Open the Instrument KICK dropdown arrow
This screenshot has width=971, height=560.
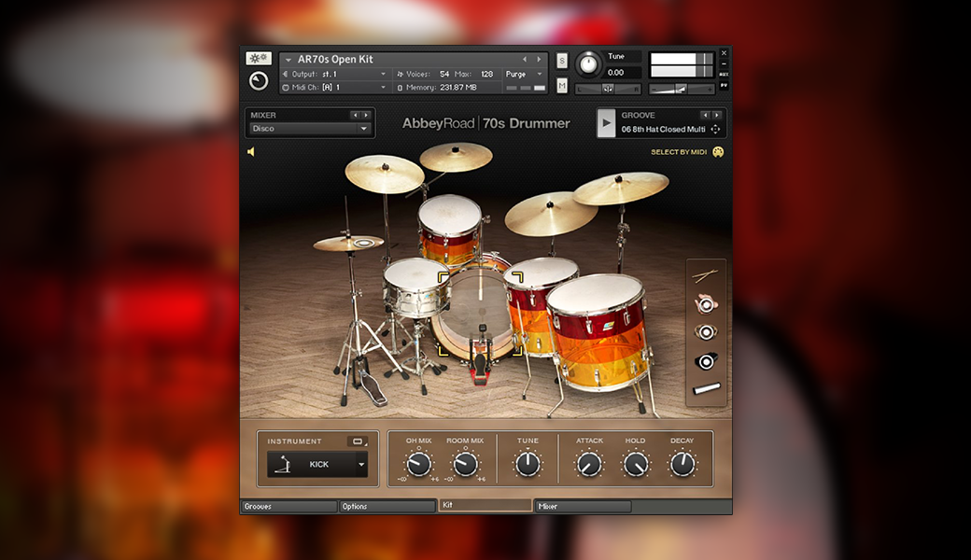[361, 464]
